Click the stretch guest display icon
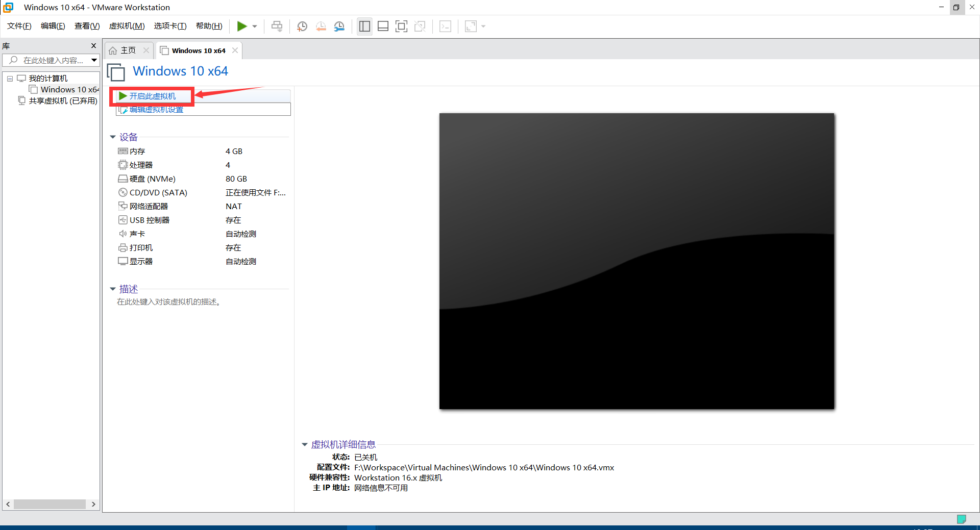This screenshot has width=980, height=530. point(471,26)
